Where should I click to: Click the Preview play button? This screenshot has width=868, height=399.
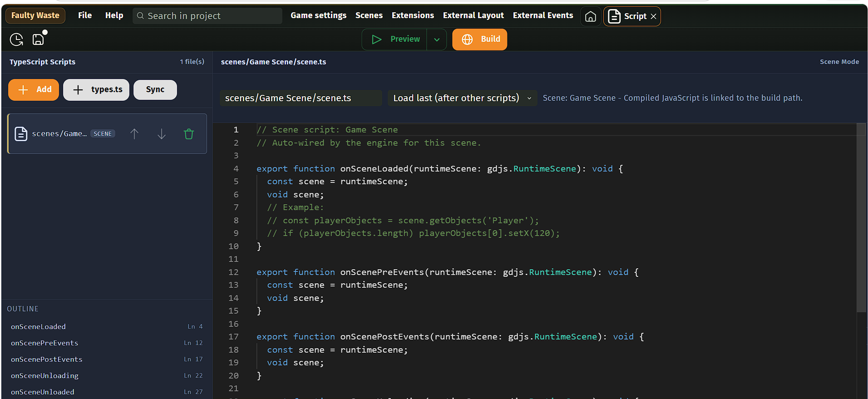coord(395,39)
